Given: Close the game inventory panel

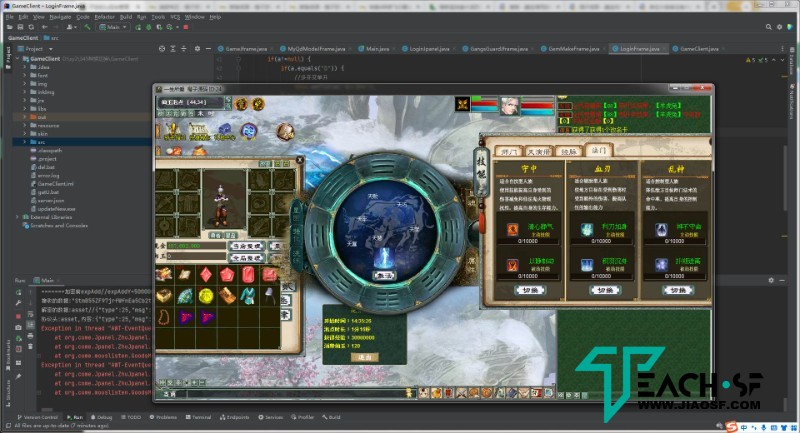Looking at the screenshot, I should coord(300,160).
